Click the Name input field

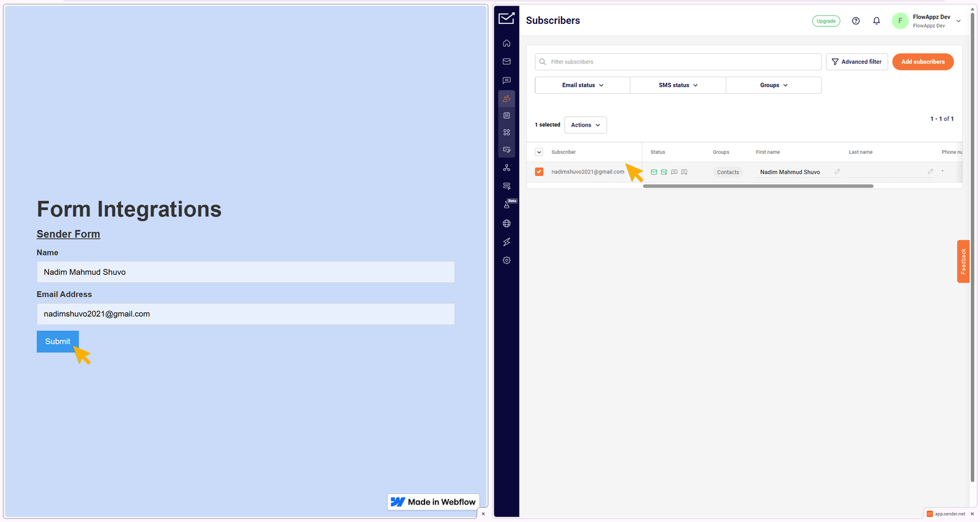(x=246, y=272)
